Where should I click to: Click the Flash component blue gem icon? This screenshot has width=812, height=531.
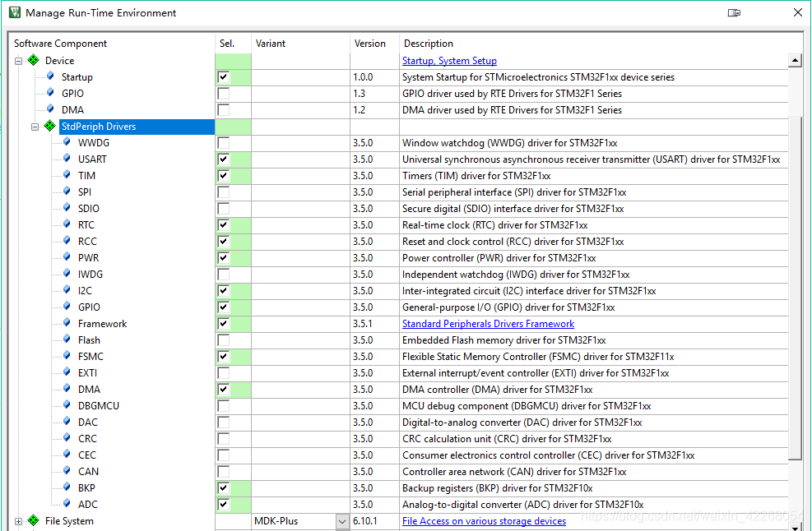coord(67,339)
